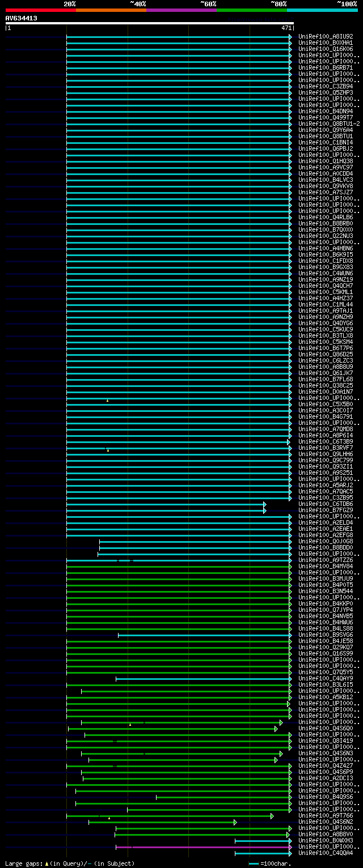Click hit UniRef100_A5KB12
This screenshot has height=868, width=363.
coord(326,697)
